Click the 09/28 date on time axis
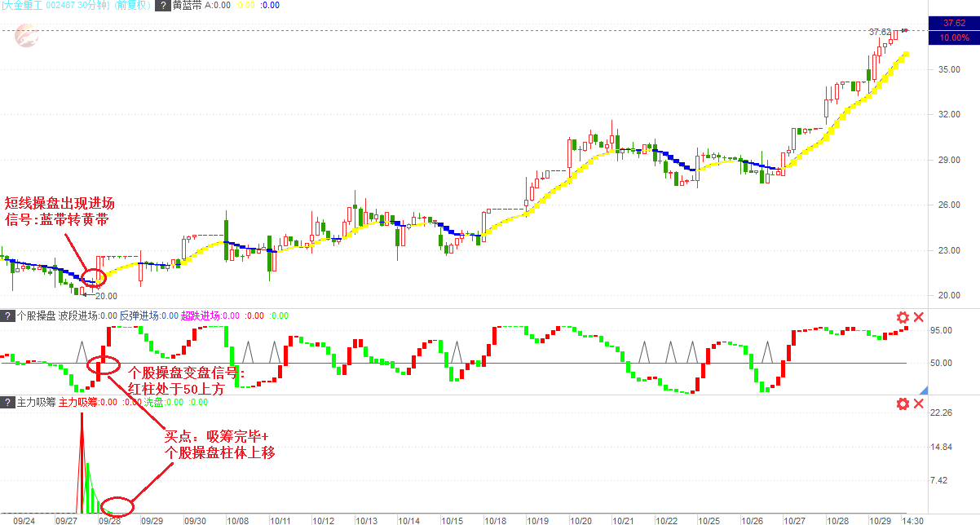This screenshot has width=980, height=525. coord(109,519)
